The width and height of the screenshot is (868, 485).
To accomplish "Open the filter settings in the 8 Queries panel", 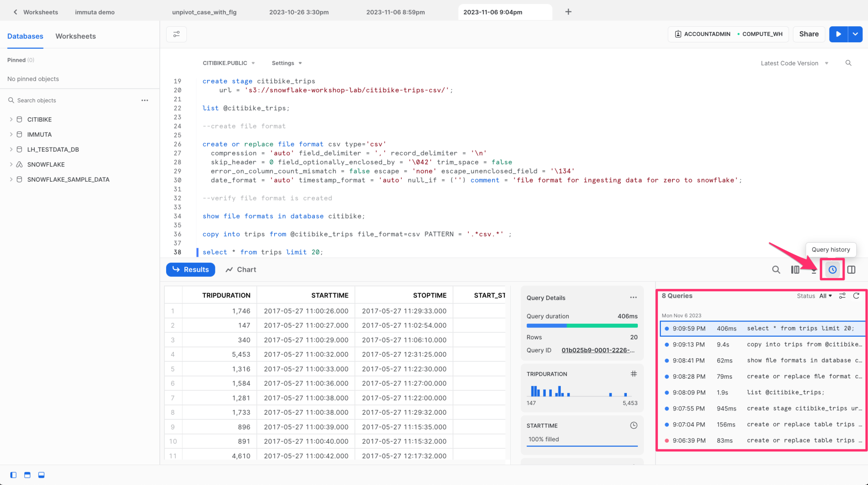I will click(842, 296).
